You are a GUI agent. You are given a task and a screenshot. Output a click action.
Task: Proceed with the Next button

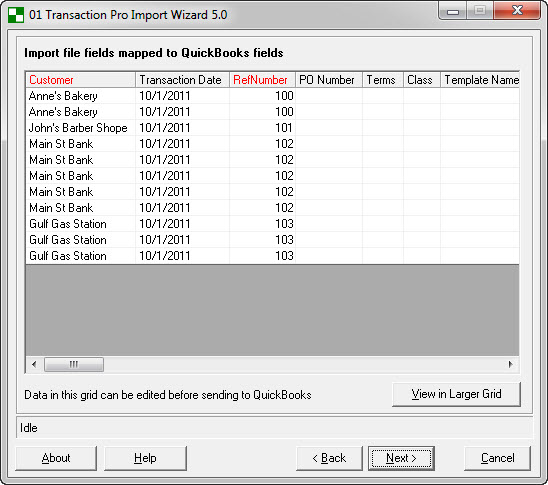coord(401,458)
